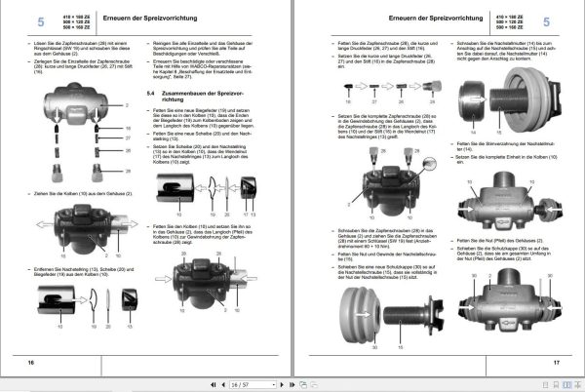Click the chapter number 5 on left page

click(x=41, y=22)
